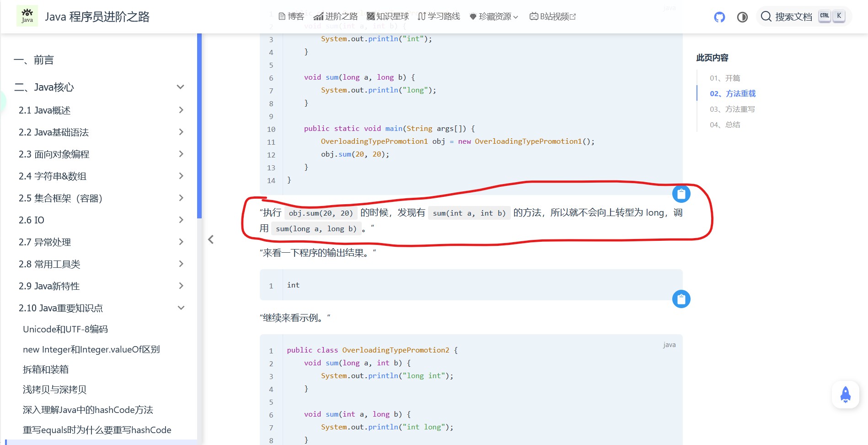This screenshot has height=445, width=868.
Task: Expand the 2.8 常用工具类 chevron
Action: pyautogui.click(x=181, y=264)
